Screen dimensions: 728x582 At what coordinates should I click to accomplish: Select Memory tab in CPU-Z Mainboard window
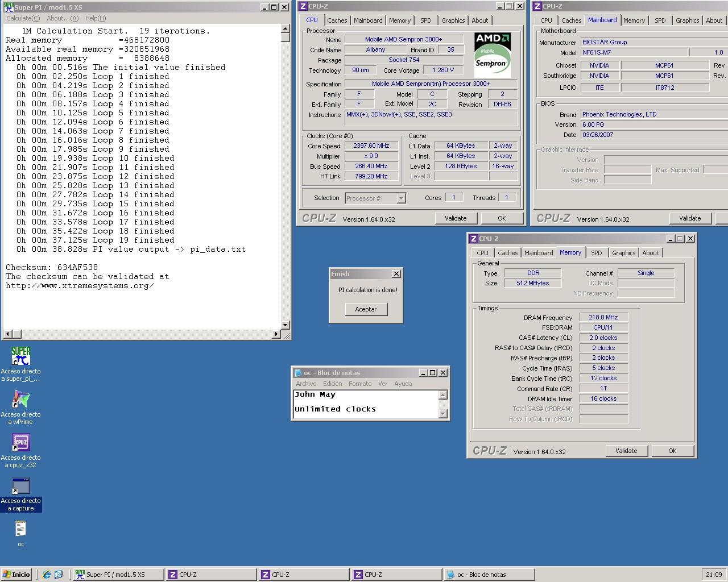coord(634,20)
